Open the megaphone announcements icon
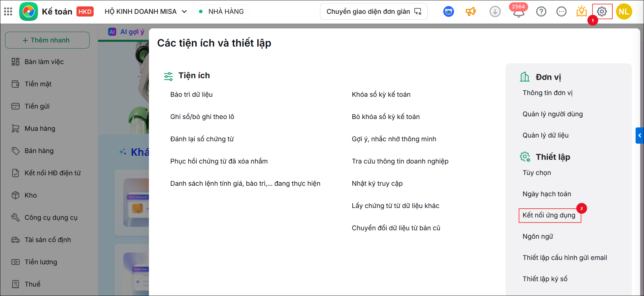644x296 pixels. click(471, 11)
